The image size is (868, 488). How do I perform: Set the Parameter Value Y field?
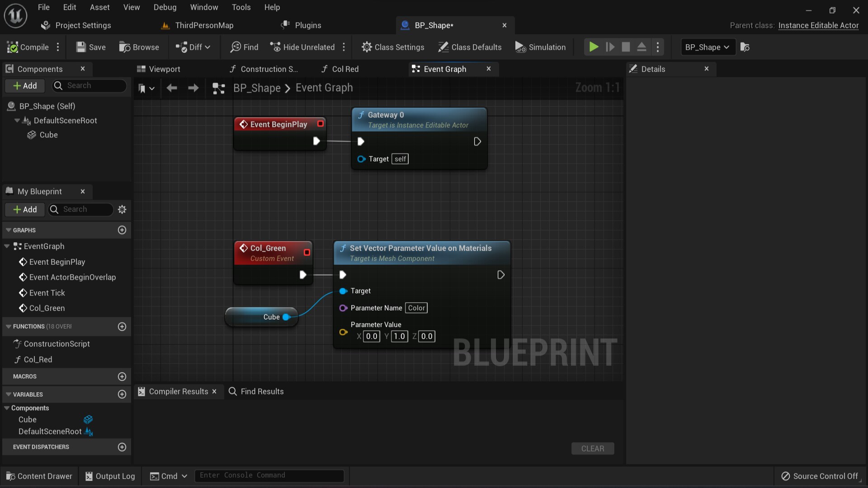pyautogui.click(x=398, y=336)
